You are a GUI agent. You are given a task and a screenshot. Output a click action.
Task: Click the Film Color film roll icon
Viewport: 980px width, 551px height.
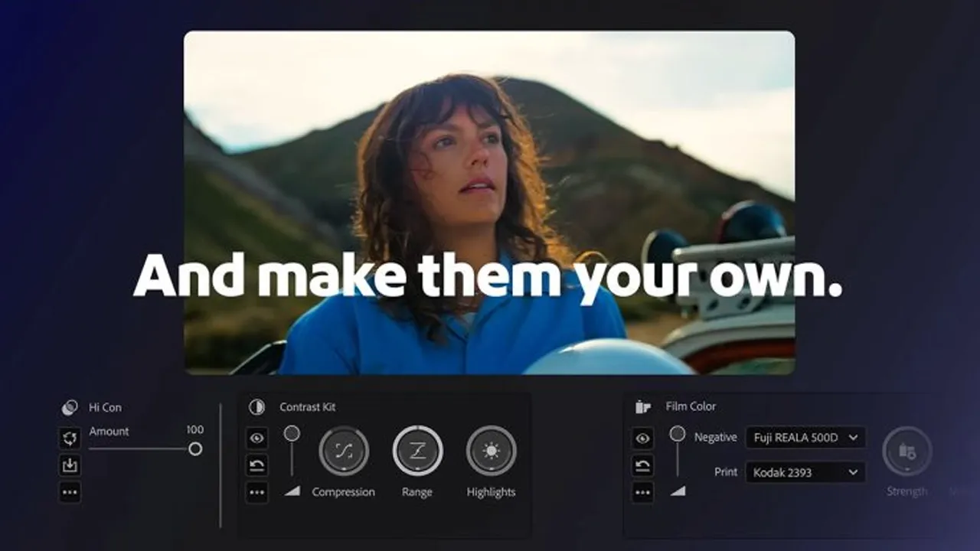click(x=643, y=407)
